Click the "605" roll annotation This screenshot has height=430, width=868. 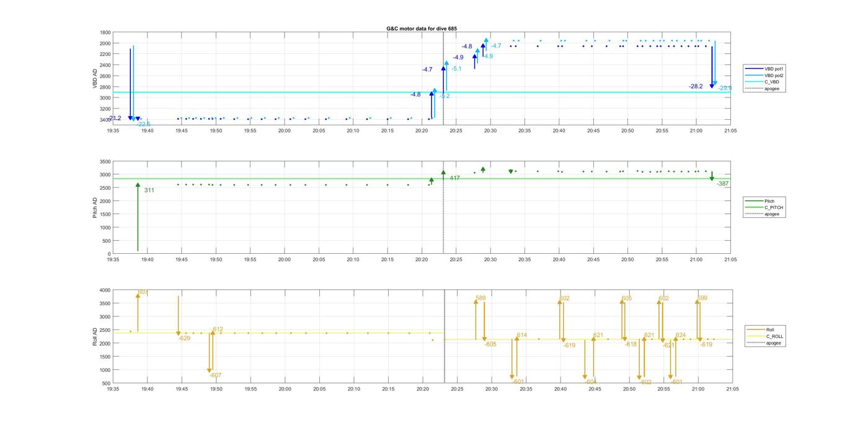(x=627, y=298)
